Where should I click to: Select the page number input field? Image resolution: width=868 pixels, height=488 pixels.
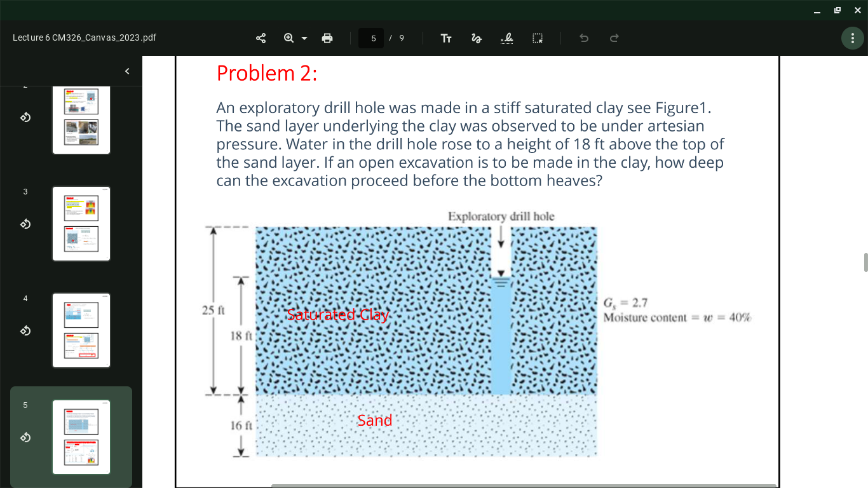tap(371, 38)
